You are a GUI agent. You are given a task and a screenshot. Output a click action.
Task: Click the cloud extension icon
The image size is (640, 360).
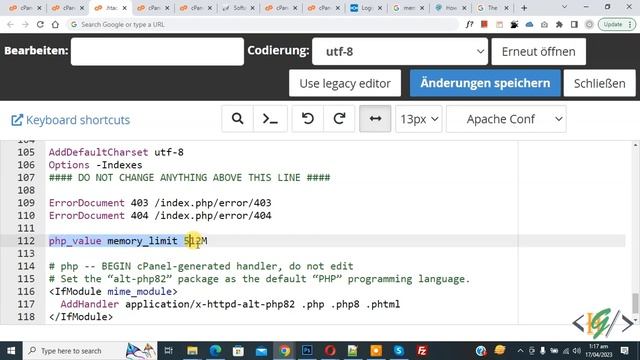point(529,24)
